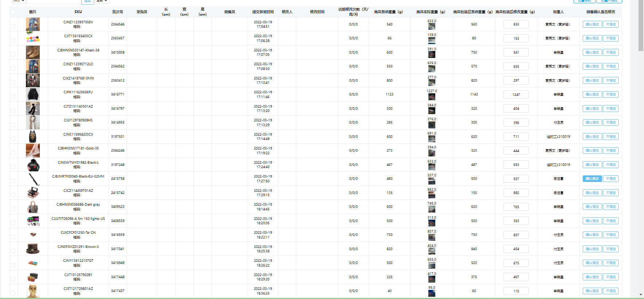Click the vertical scrollbar thumb on right
This screenshot has height=299, width=644.
pos(641,26)
